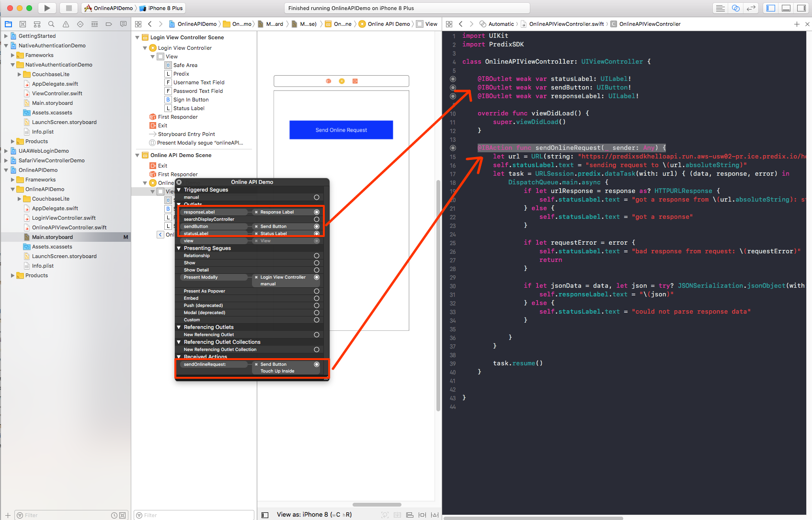Click the responseLabel outlet connection circle
Screen dimensions: 812x520
tap(317, 212)
